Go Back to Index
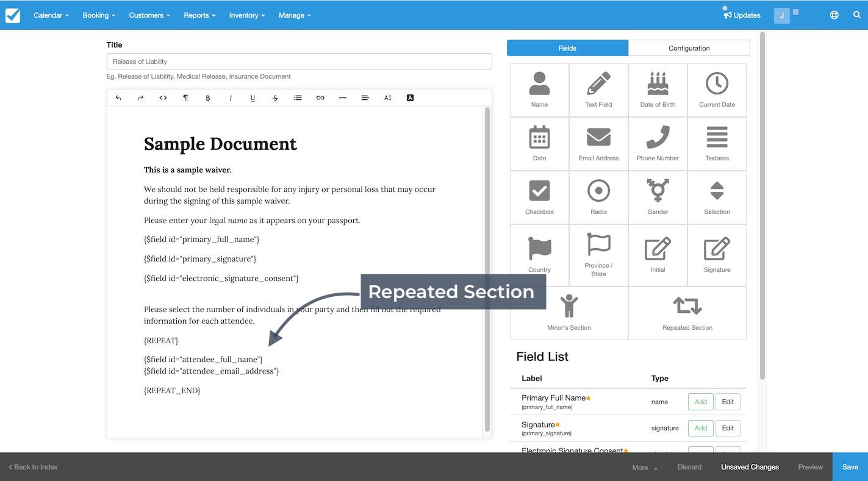Image resolution: width=868 pixels, height=481 pixels. point(33,467)
